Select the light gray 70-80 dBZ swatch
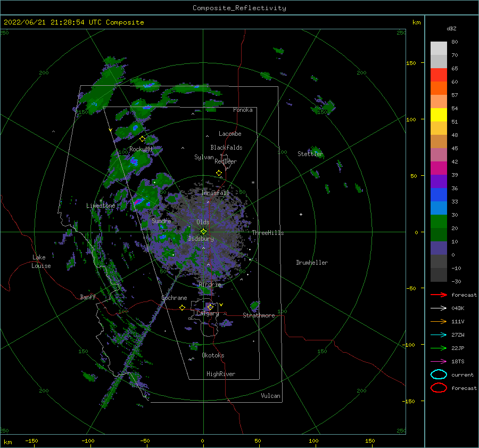The image size is (479, 448). (439, 48)
